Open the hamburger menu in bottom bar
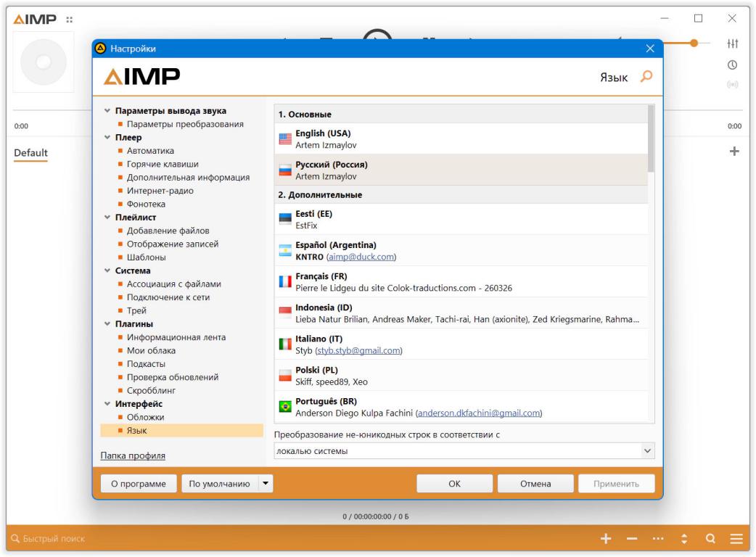This screenshot has width=756, height=557. (736, 539)
